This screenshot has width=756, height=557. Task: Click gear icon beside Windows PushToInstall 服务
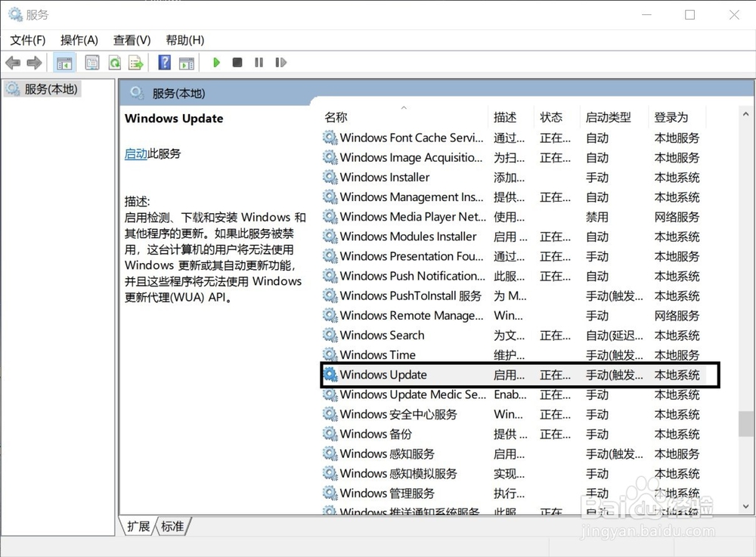(330, 296)
